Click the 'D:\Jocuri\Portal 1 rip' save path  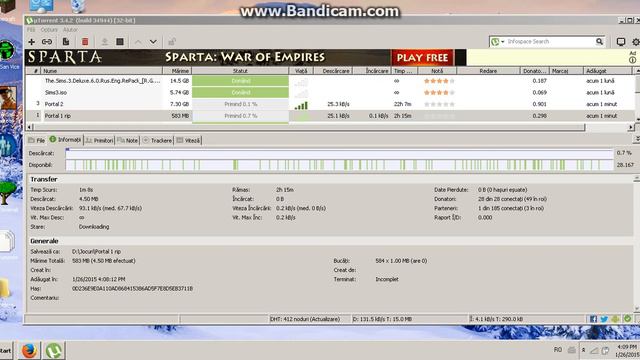[x=96, y=252]
